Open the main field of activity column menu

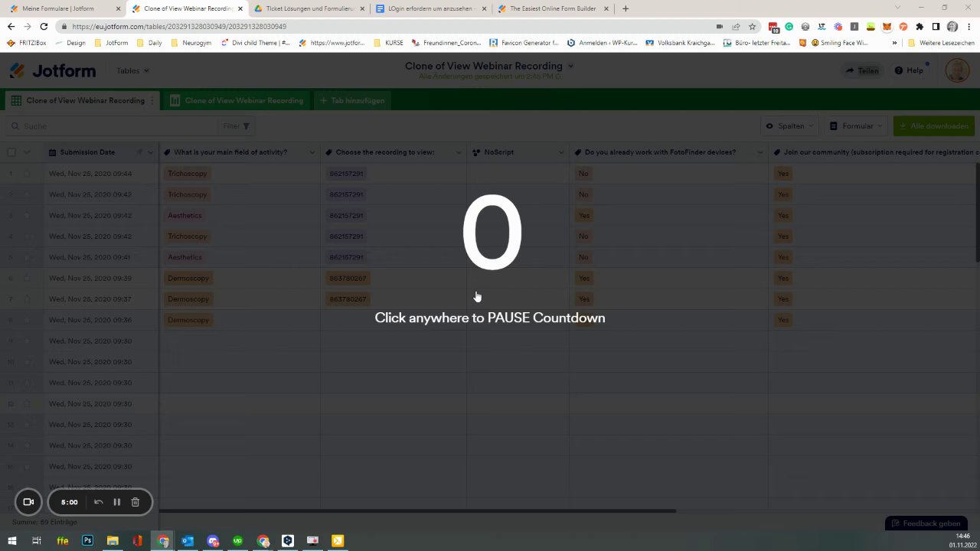[x=312, y=152]
